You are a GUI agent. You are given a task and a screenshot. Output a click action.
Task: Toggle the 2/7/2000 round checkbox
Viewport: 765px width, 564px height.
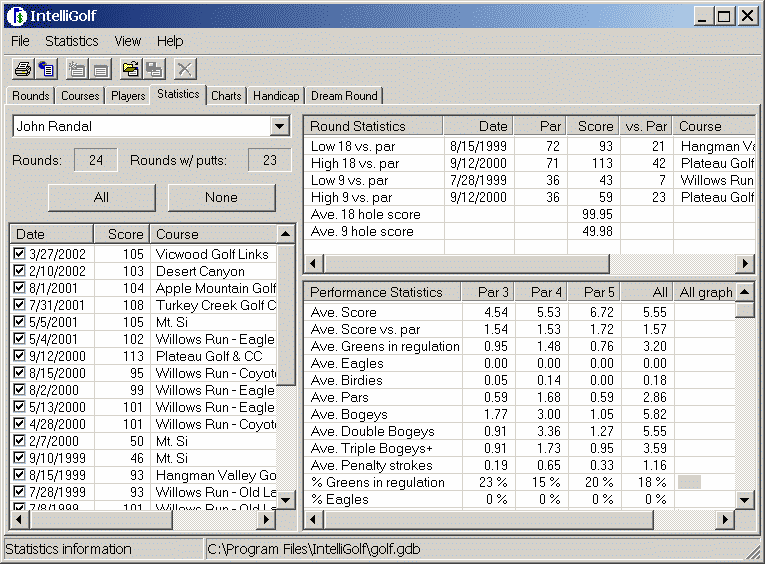pos(19,441)
